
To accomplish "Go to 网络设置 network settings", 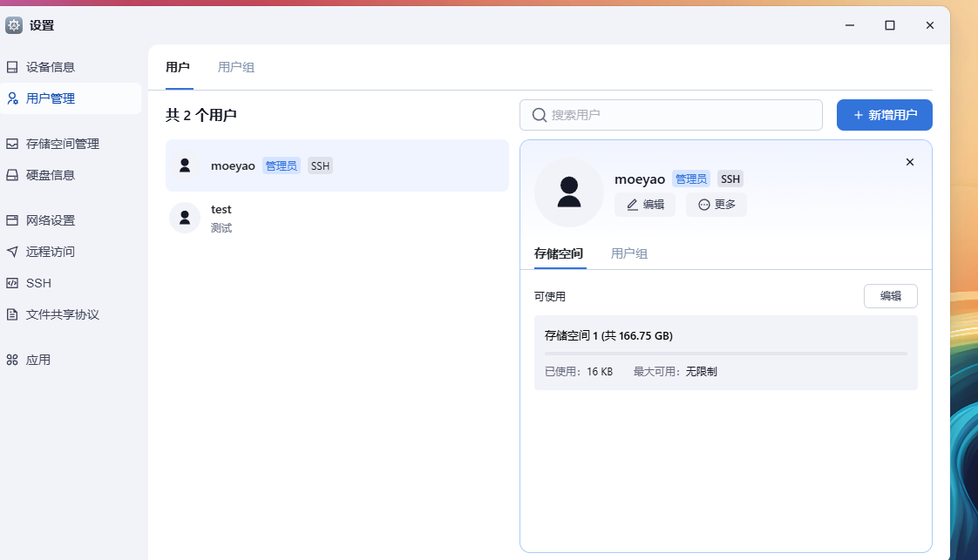I will pos(51,220).
